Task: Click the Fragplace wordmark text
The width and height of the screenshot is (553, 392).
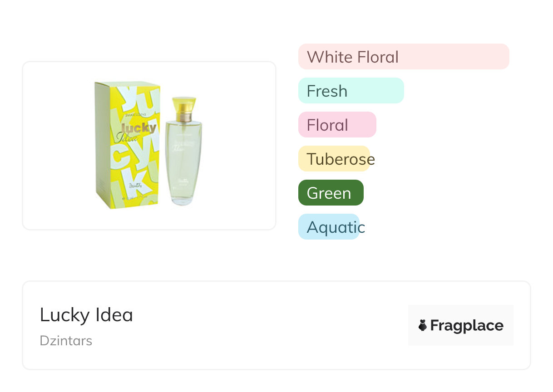Action: tap(467, 325)
